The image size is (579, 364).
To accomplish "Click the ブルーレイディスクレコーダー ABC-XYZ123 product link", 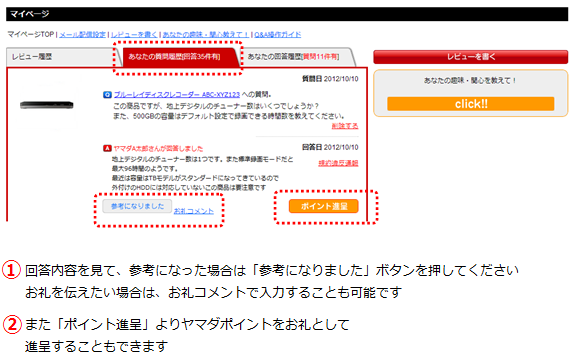I will click(x=177, y=95).
